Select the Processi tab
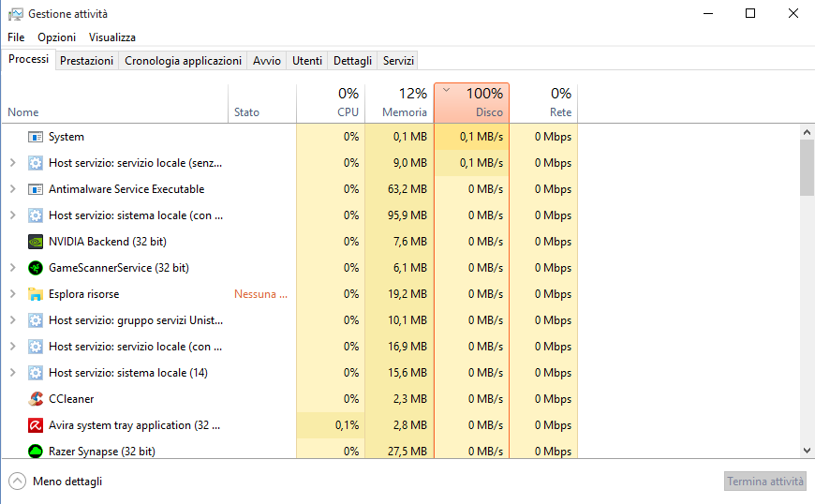815x504 pixels. 29,59
